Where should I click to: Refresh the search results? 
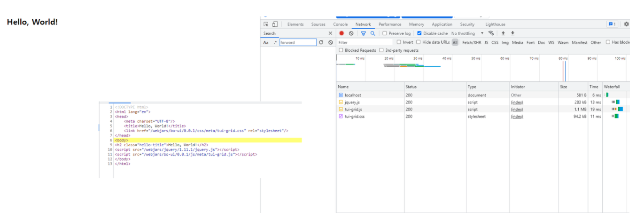[x=321, y=42]
